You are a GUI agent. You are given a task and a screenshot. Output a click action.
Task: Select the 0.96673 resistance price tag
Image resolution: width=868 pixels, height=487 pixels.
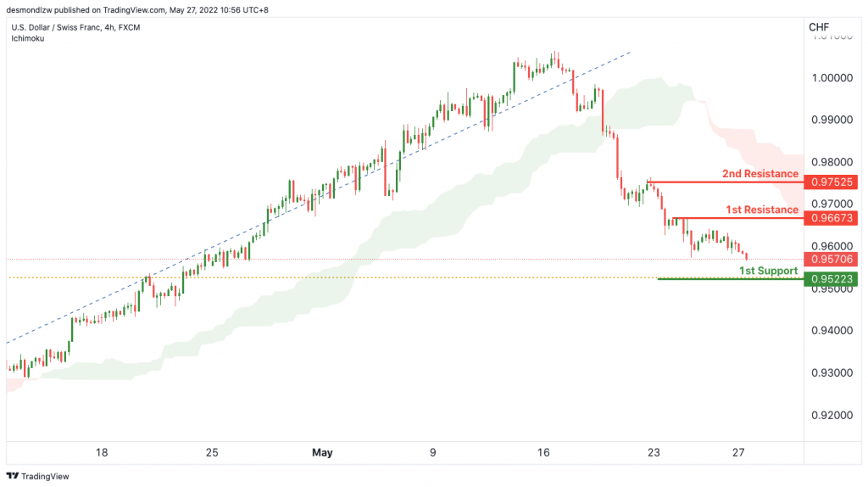coord(831,218)
